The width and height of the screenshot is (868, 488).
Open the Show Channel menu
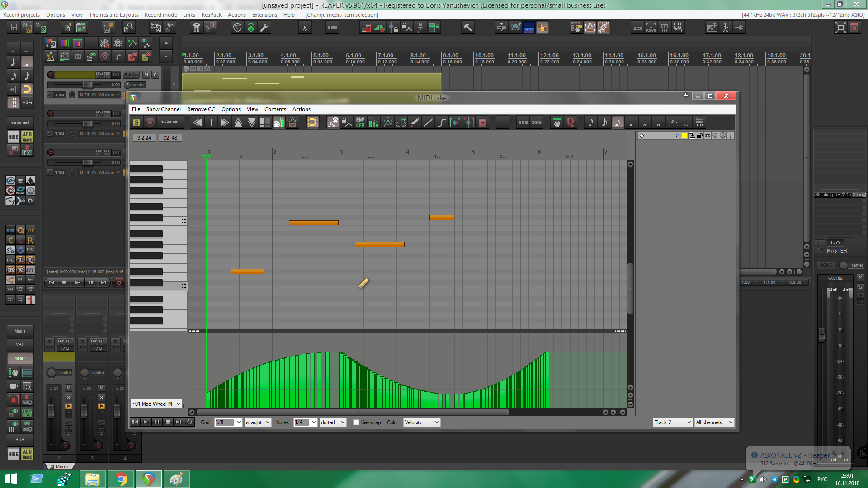click(163, 109)
